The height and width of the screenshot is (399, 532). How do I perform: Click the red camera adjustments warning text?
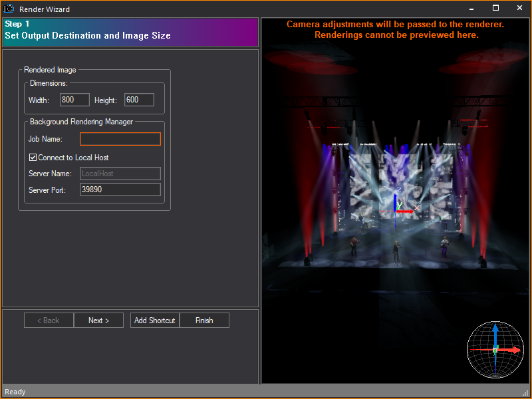tap(397, 29)
